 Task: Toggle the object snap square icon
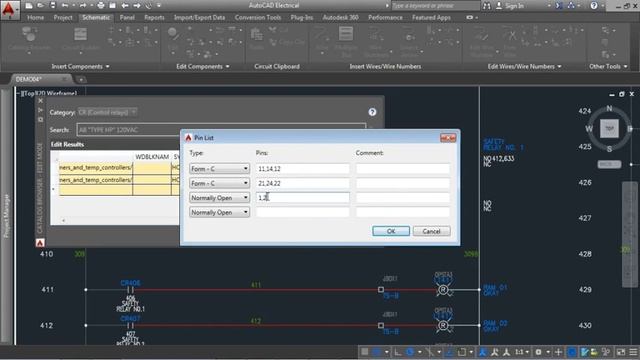coord(462,351)
